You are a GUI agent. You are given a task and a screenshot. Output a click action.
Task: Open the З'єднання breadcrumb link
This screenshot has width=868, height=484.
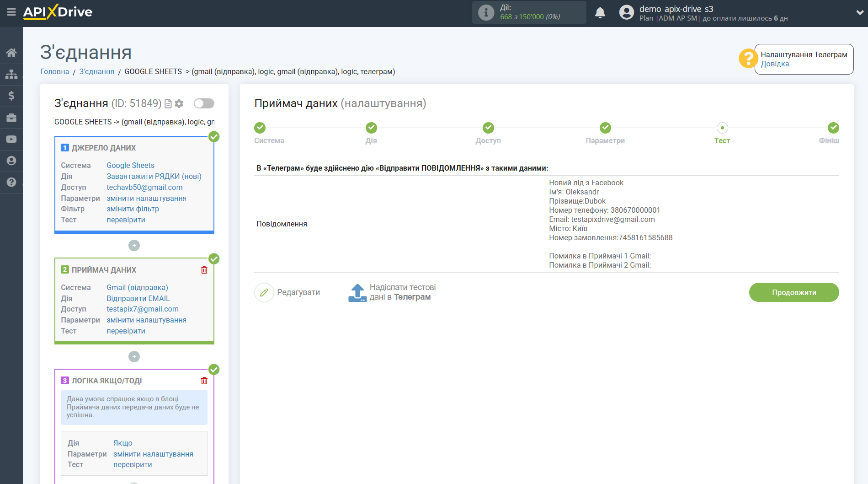tap(97, 71)
